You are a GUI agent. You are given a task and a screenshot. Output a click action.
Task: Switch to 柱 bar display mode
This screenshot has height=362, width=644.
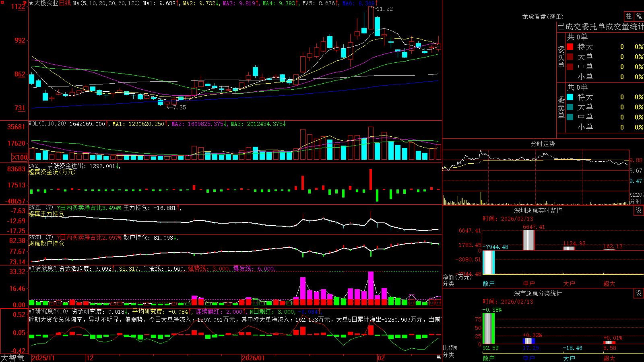point(629,16)
